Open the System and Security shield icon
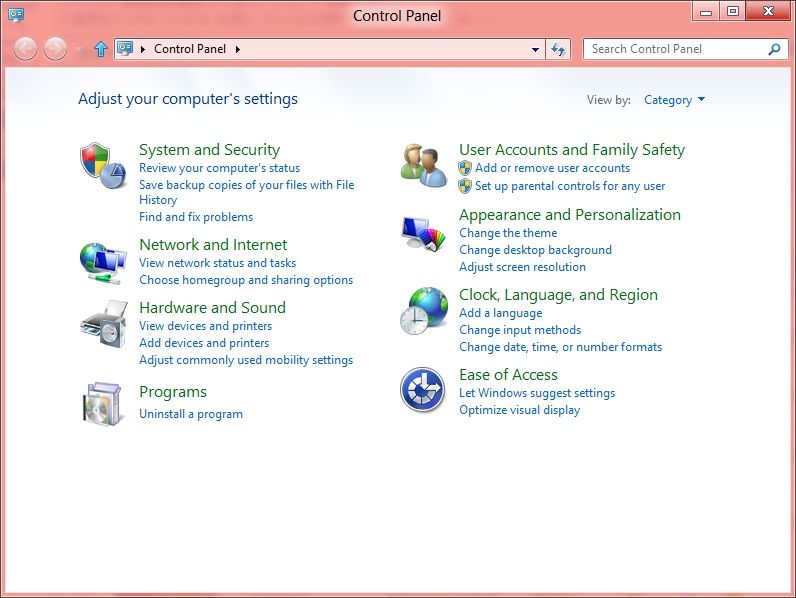Viewport: 796px width, 598px height. coord(103,165)
